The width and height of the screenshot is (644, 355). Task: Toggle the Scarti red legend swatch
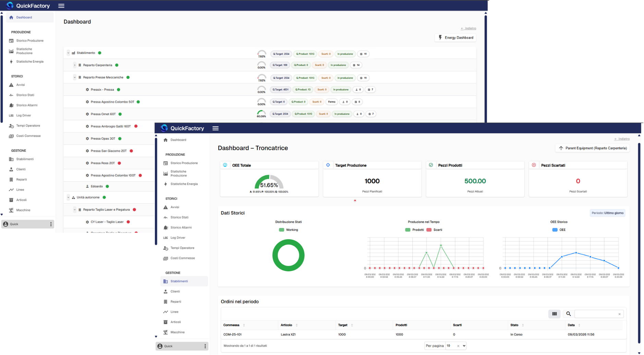(x=429, y=230)
